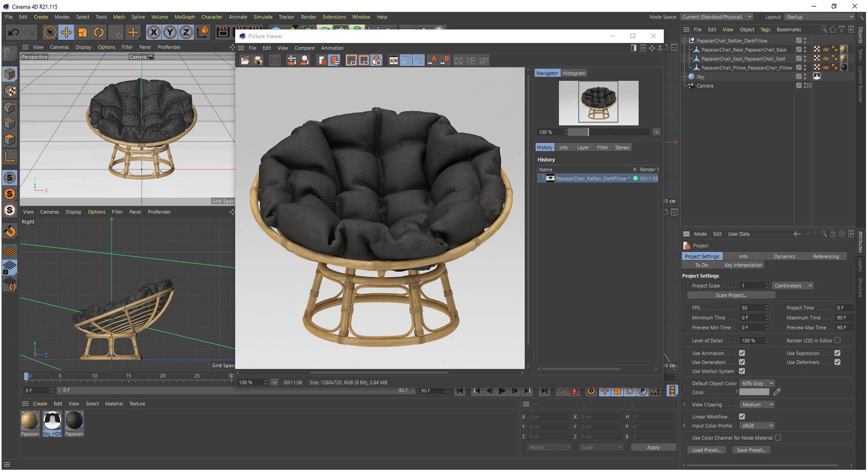Activate the Rotate tool in main toolbar

pos(99,32)
